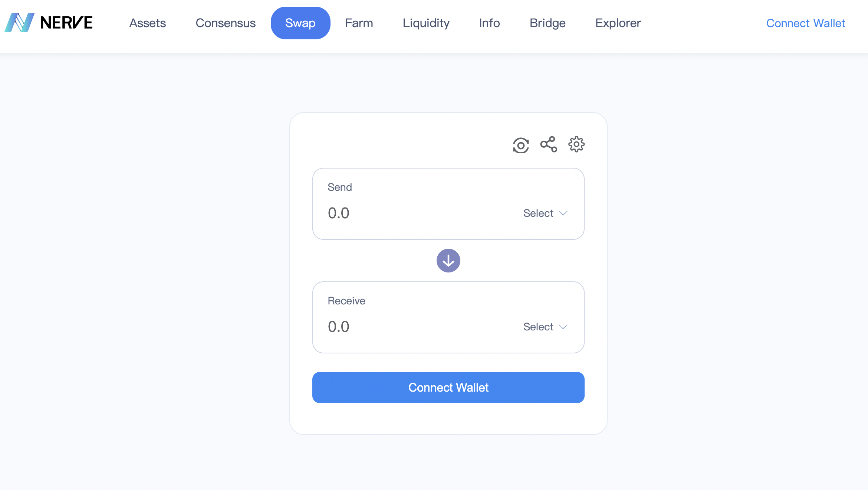The height and width of the screenshot is (490, 868).
Task: Flip tokens with the down-arrow circle
Action: point(448,261)
